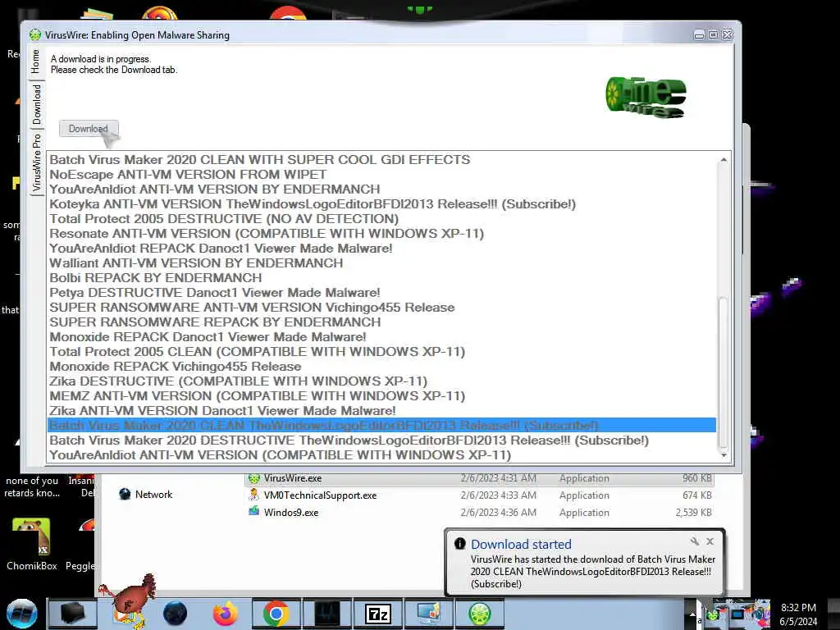This screenshot has width=840, height=630.
Task: Open the ChomikBox desktop icon
Action: click(32, 544)
